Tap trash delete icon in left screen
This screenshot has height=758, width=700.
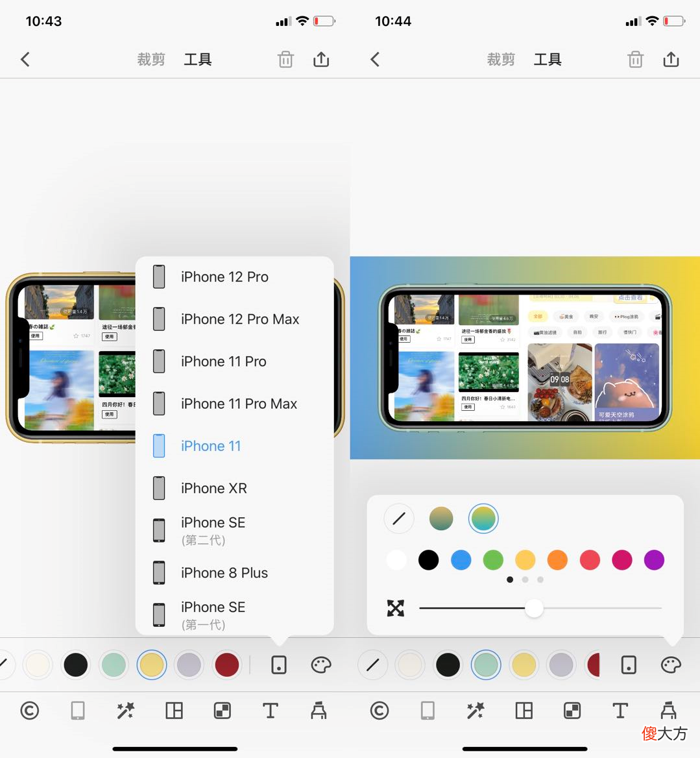click(285, 60)
